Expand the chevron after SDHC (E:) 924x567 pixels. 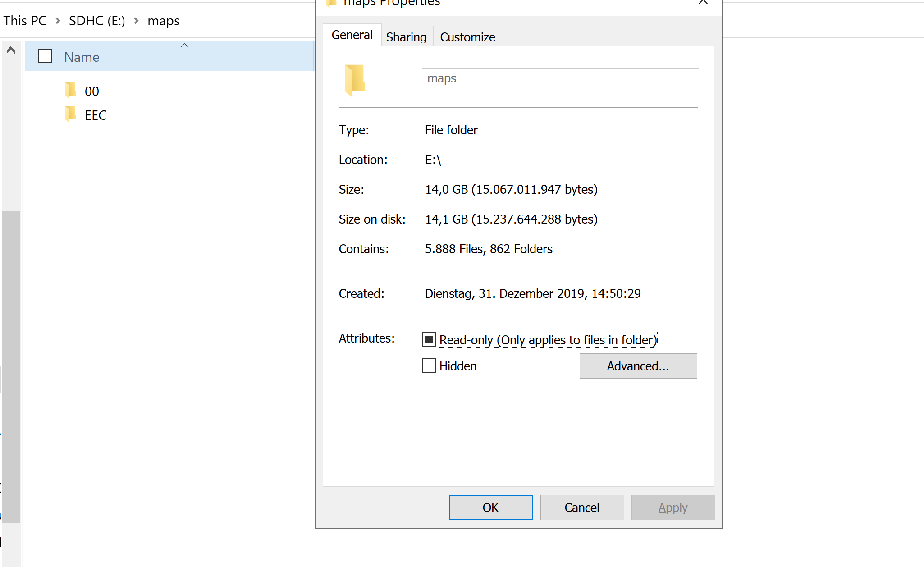click(136, 21)
